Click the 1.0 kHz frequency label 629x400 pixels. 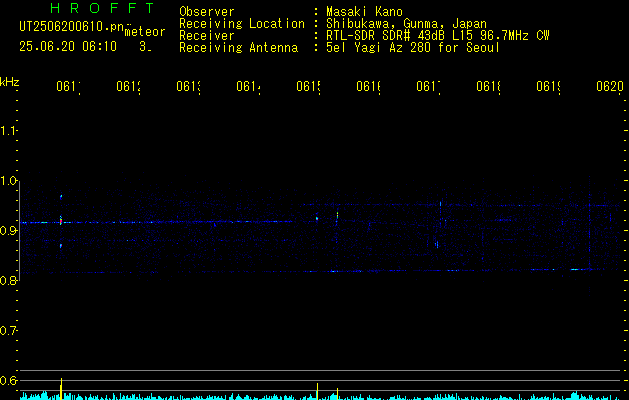pos(8,181)
